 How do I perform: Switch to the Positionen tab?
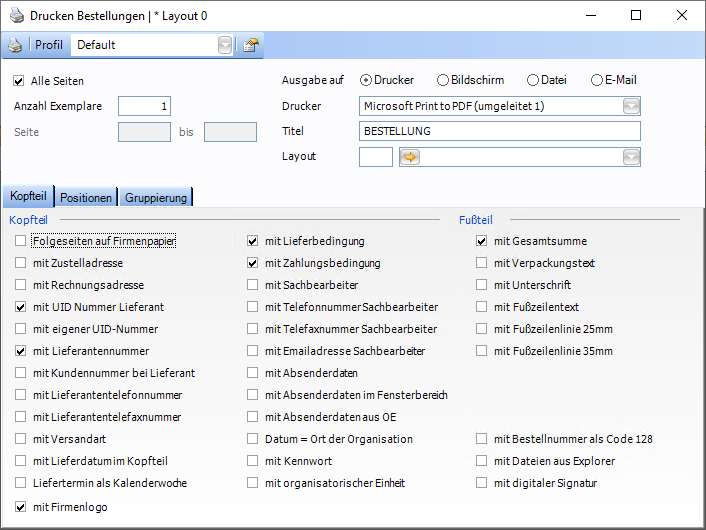(86, 198)
